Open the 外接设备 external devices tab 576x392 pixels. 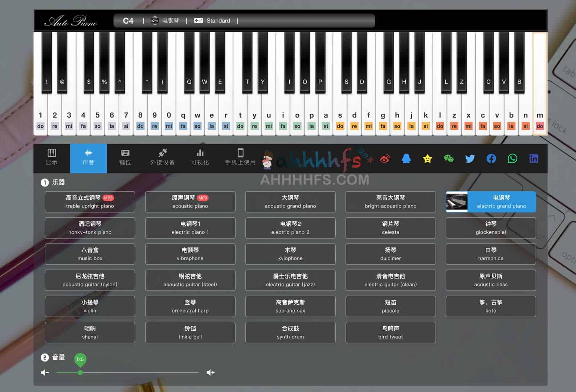(x=163, y=158)
